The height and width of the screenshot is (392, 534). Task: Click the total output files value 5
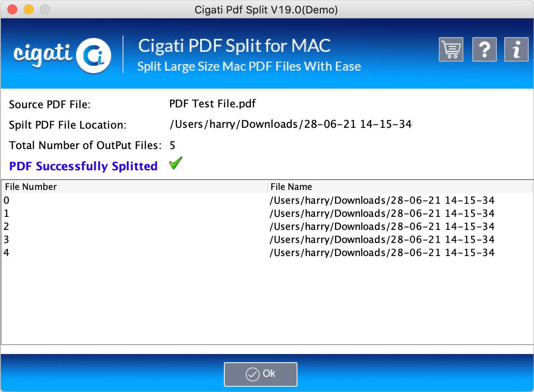(172, 145)
